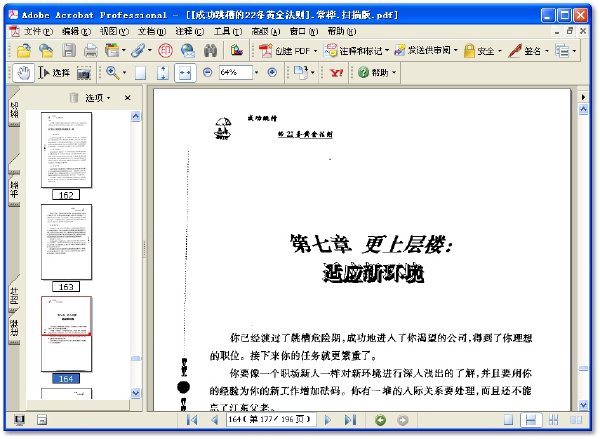Open the 工具 menu
Image resolution: width=600 pixels, height=439 pixels.
(228, 31)
